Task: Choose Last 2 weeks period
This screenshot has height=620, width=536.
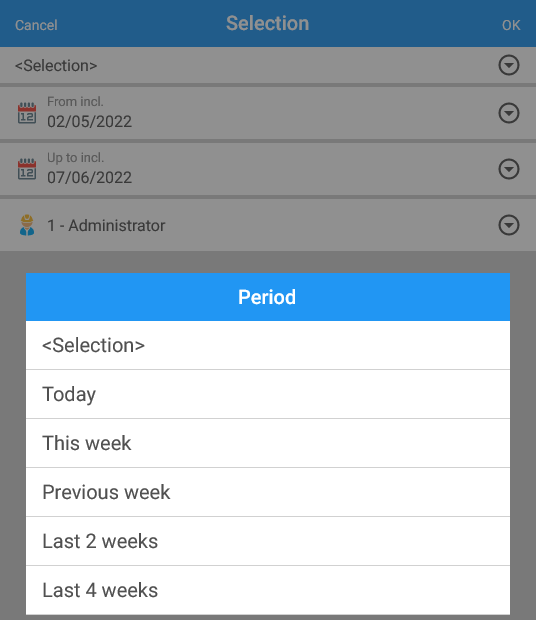Action: point(268,541)
